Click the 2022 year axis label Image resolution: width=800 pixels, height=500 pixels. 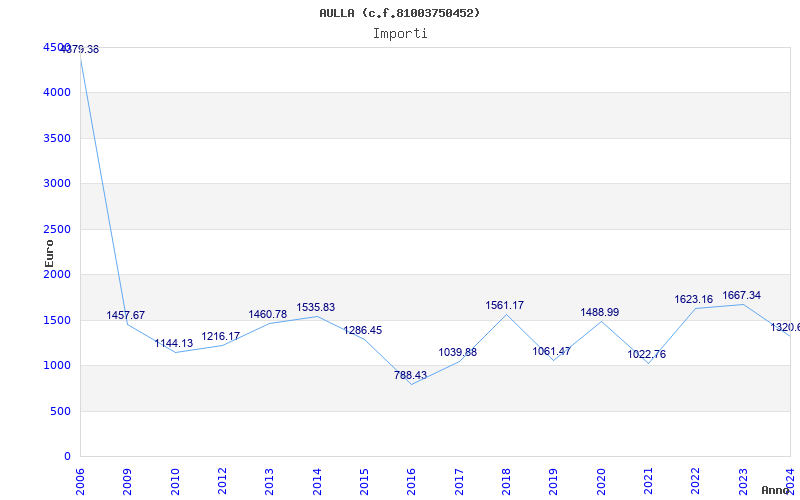tap(696, 482)
